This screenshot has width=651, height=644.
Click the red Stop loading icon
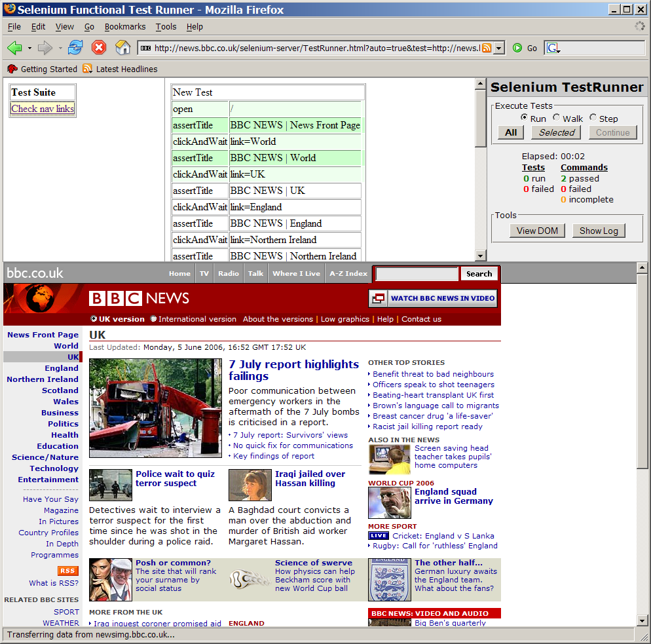pos(99,48)
